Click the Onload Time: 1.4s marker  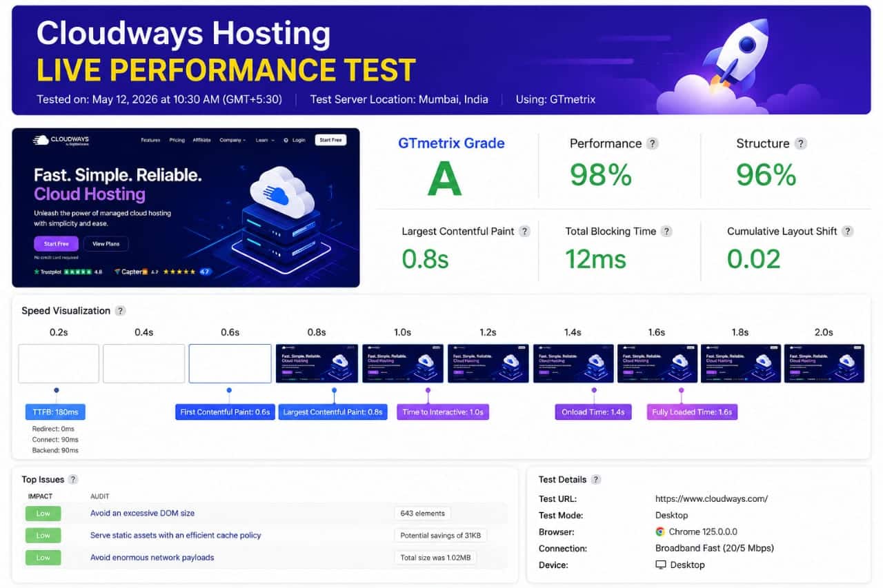[x=593, y=412]
